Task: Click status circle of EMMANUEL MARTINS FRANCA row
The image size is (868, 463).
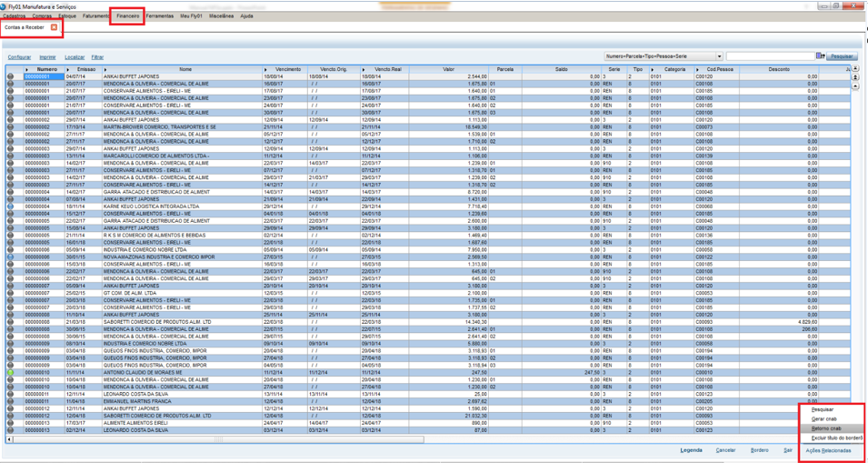Action: (x=10, y=401)
